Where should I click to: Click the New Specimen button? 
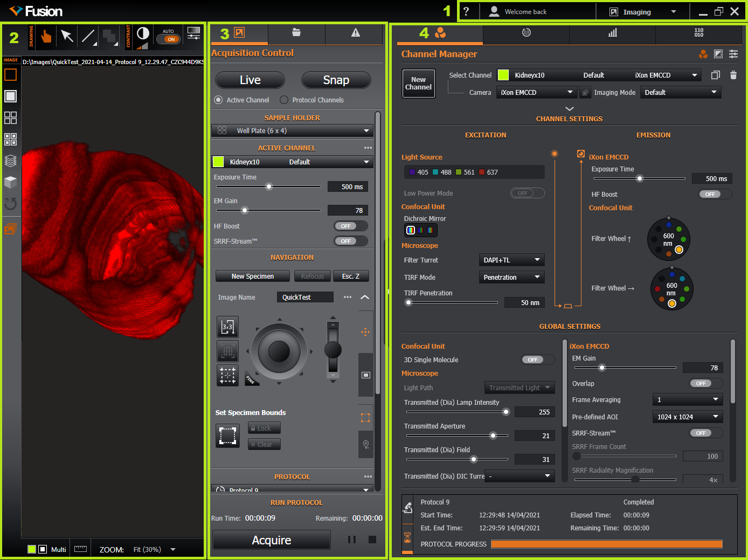253,276
